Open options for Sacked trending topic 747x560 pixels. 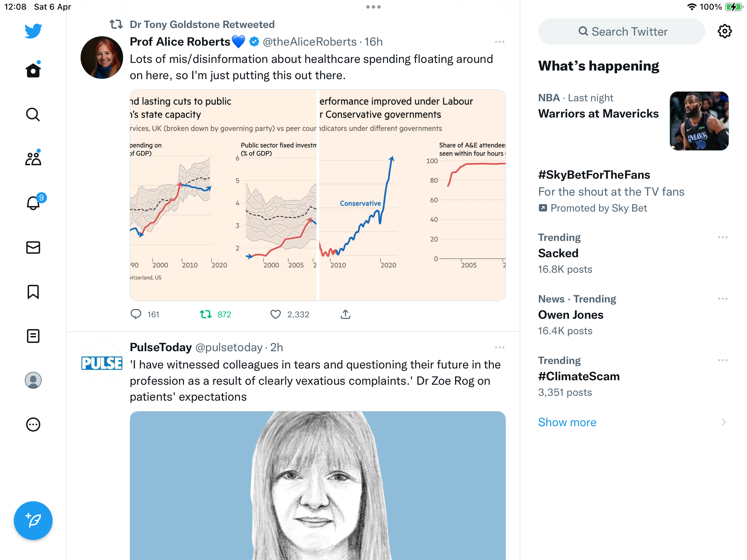723,237
